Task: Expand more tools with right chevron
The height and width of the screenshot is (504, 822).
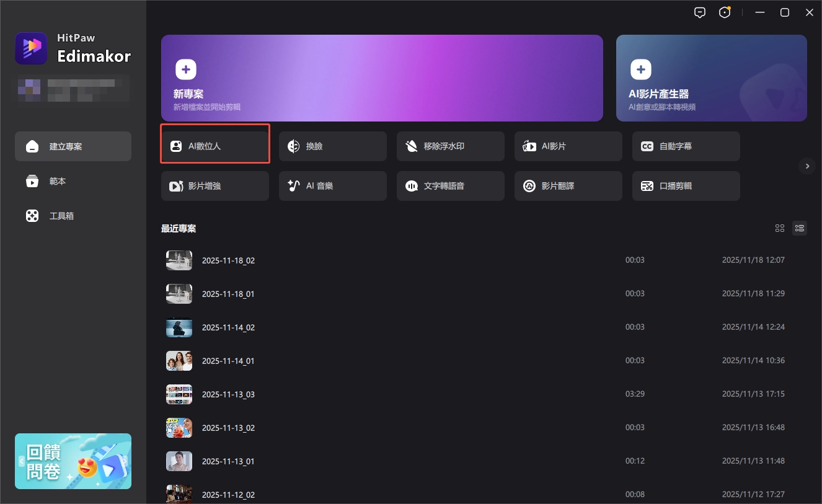Action: point(807,166)
